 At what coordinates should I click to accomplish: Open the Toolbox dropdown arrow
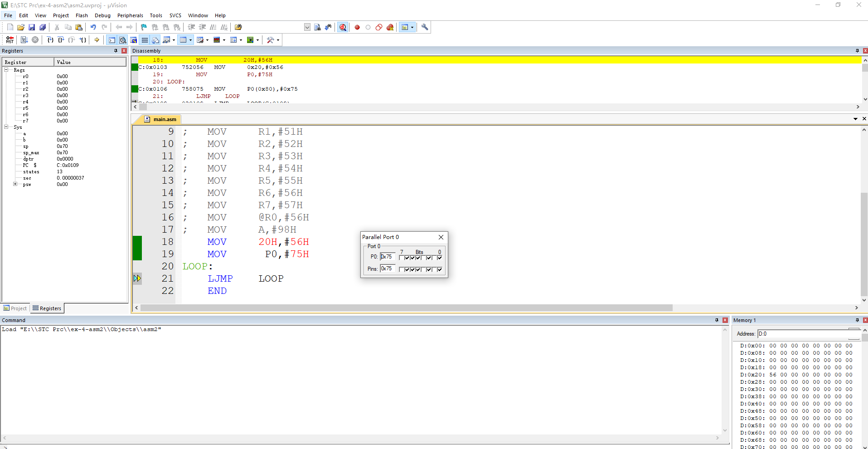[278, 40]
